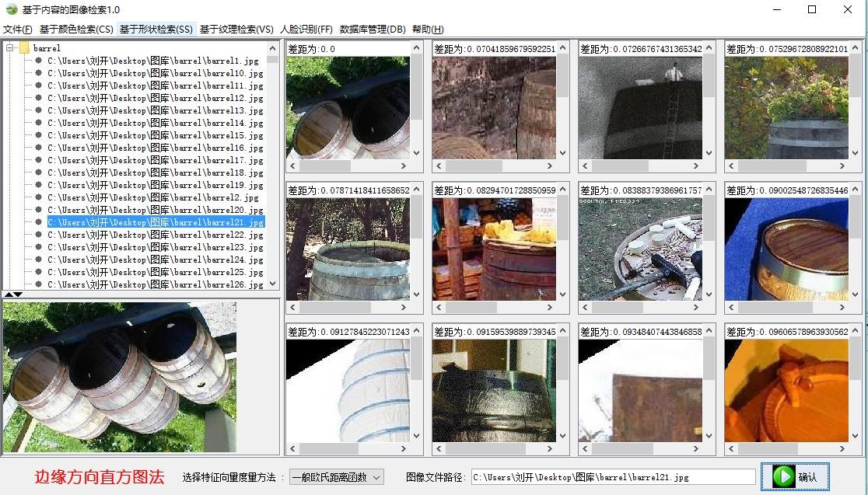
Task: Select barrel10.jpg in the file tree
Action: (x=155, y=73)
